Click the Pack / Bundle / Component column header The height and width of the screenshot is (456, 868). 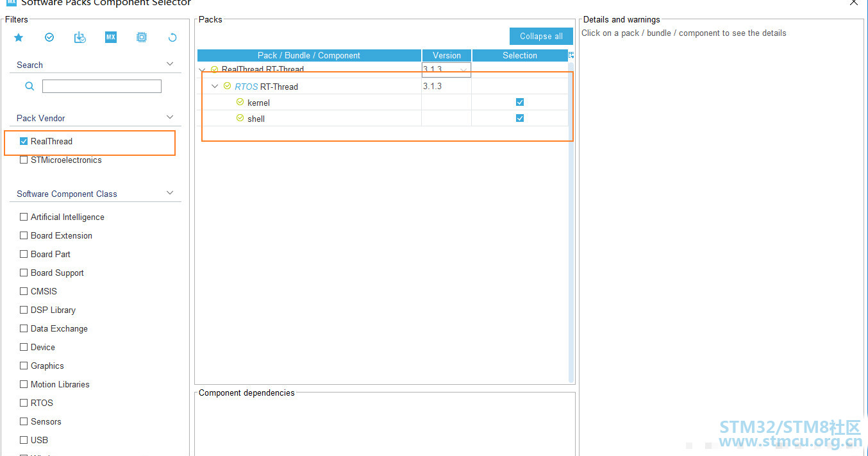(x=309, y=55)
